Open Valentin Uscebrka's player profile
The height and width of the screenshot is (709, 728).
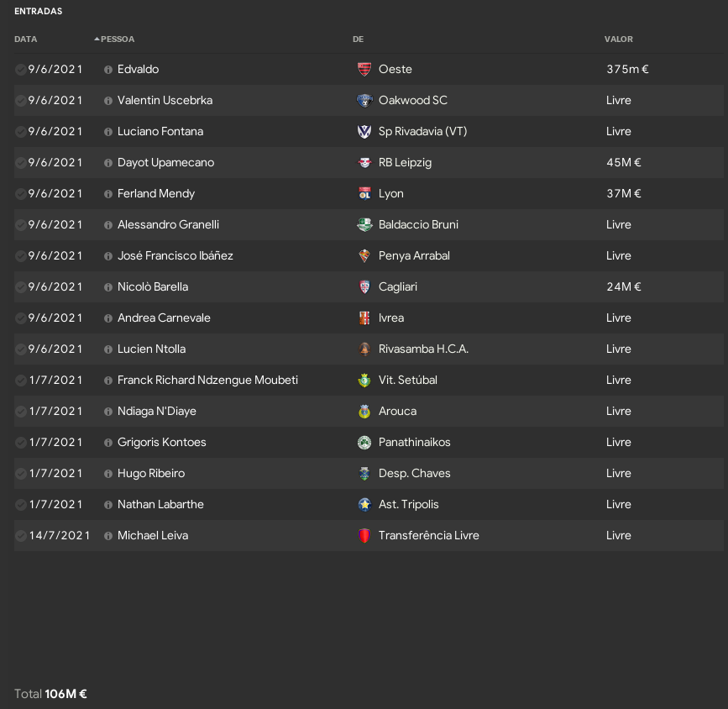click(x=165, y=100)
